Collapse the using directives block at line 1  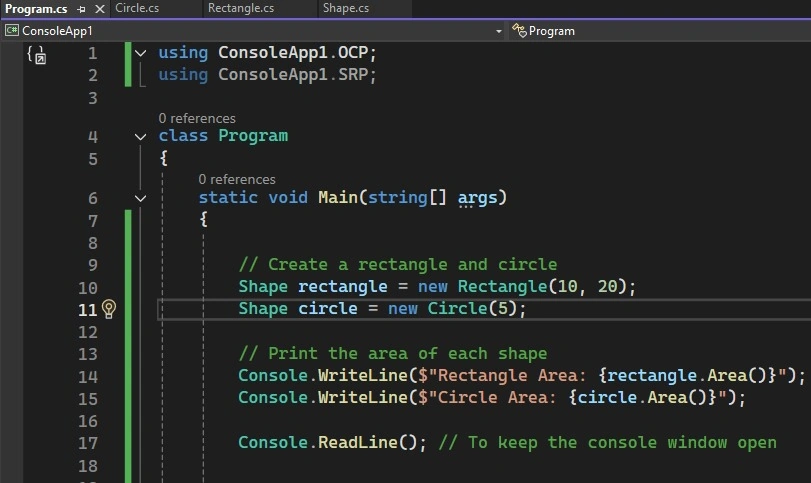[140, 53]
